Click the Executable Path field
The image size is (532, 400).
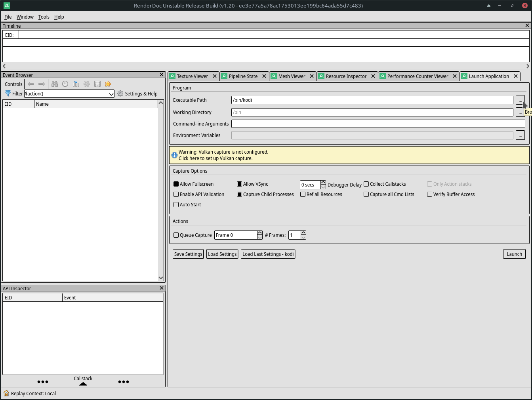372,100
